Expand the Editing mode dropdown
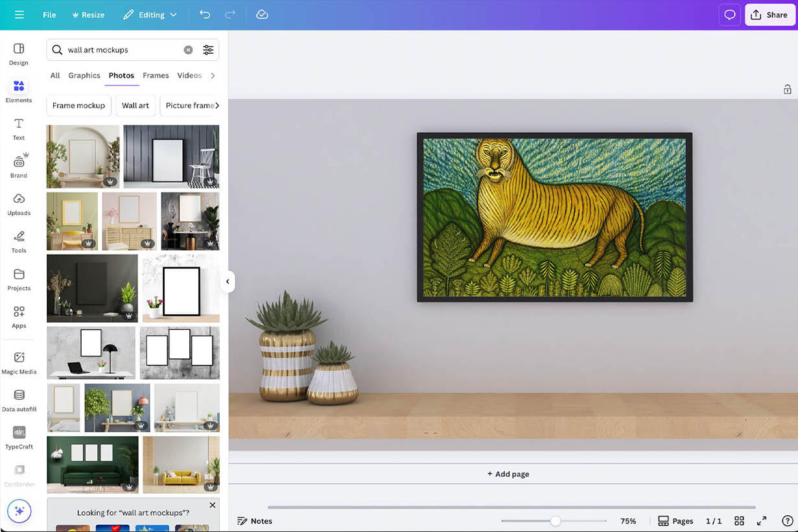798x532 pixels. pos(150,15)
